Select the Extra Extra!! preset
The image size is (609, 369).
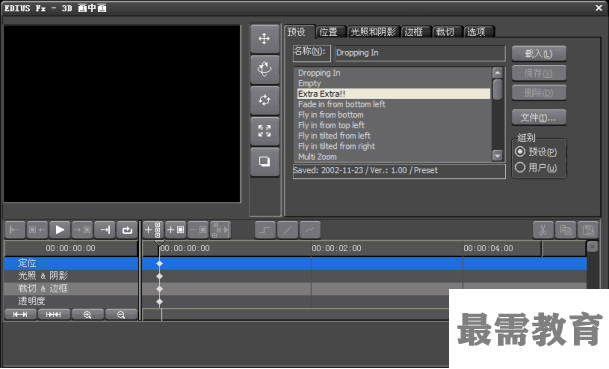pyautogui.click(x=393, y=94)
